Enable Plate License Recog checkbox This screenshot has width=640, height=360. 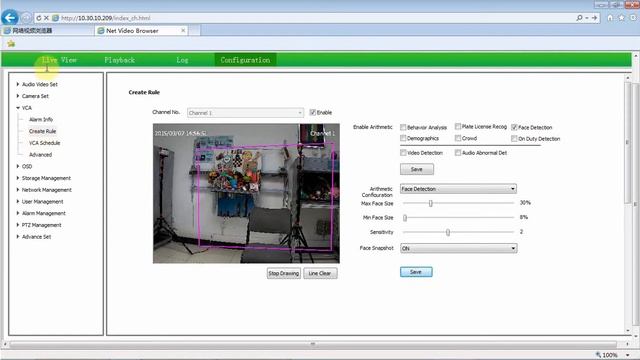pos(458,127)
